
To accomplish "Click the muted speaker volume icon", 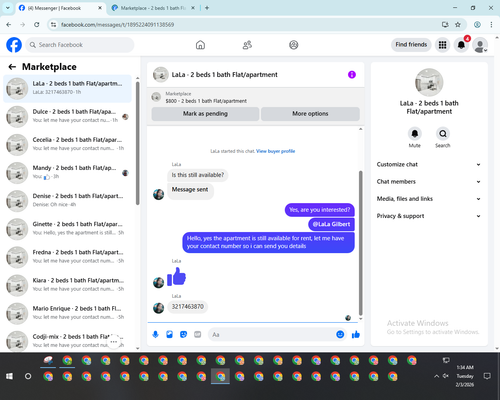I will (446, 376).
